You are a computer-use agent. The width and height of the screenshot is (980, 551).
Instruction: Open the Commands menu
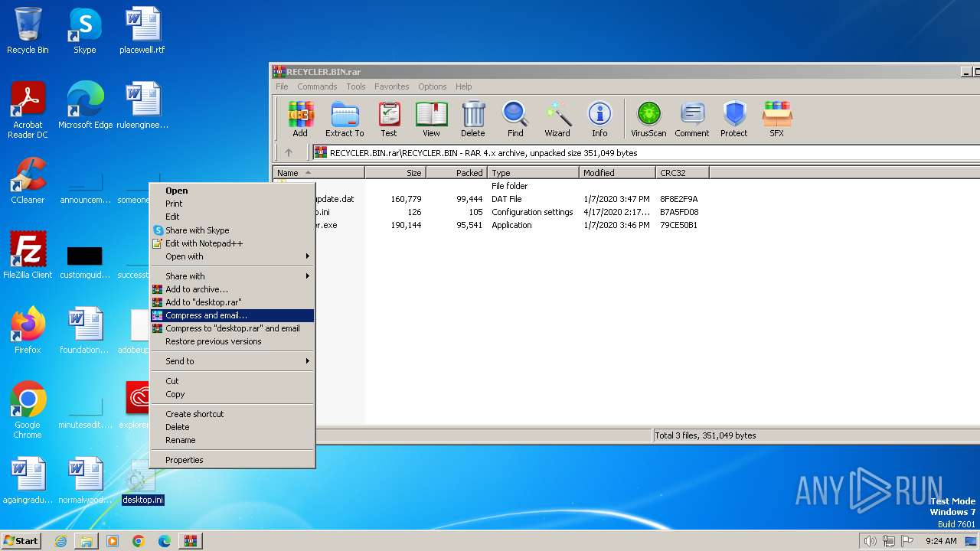coord(317,86)
